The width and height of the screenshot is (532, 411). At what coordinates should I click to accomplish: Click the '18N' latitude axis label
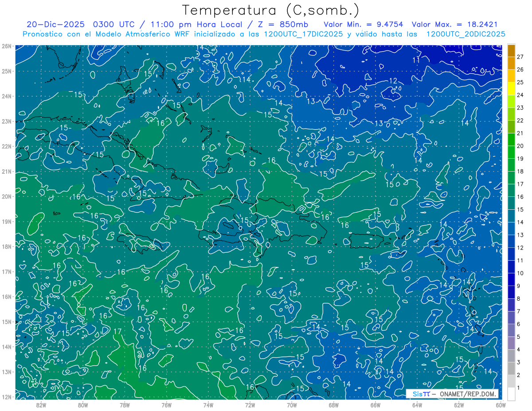point(7,247)
